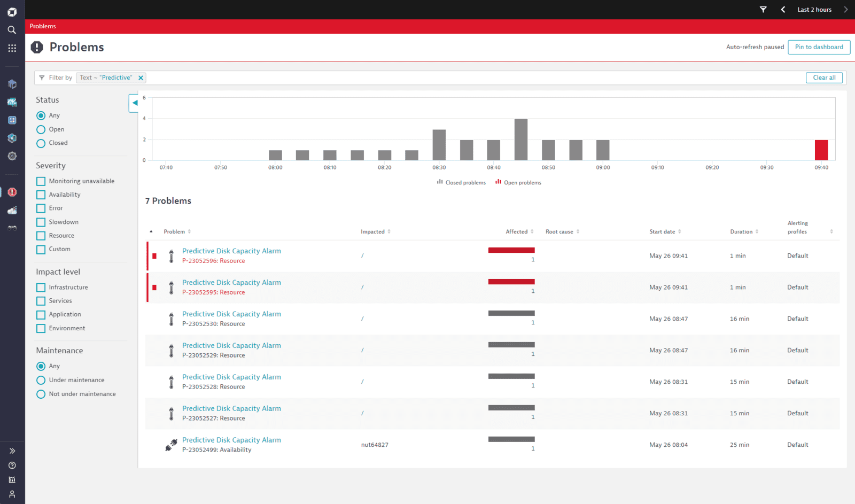Screen dimensions: 855x504
Task: Click the red Affected progress bar for P-23052596
Action: click(x=511, y=250)
